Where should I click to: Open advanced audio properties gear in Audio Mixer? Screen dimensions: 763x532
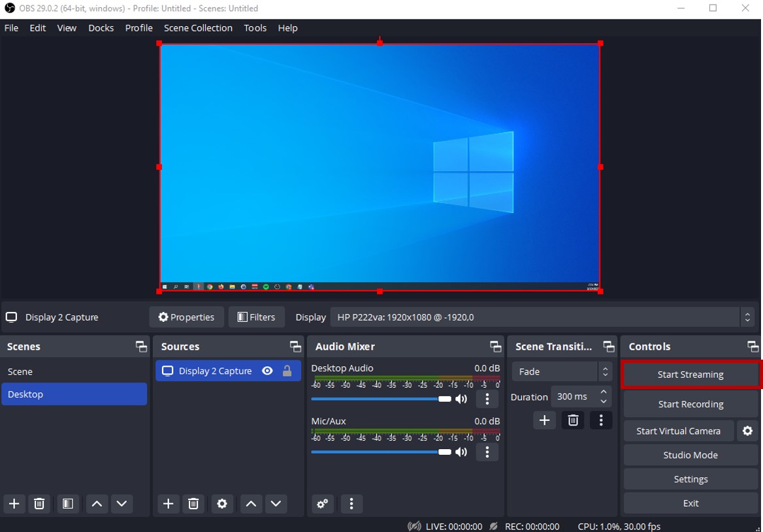tap(322, 503)
